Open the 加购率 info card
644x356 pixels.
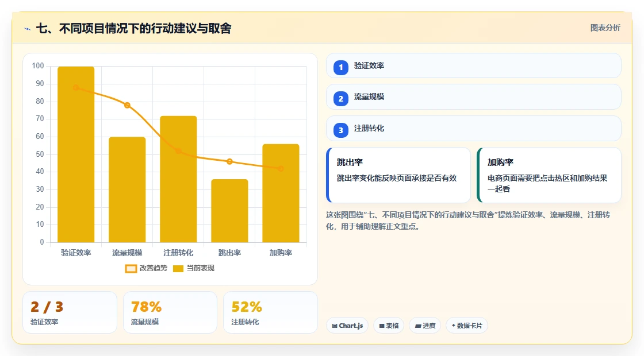[x=549, y=175]
